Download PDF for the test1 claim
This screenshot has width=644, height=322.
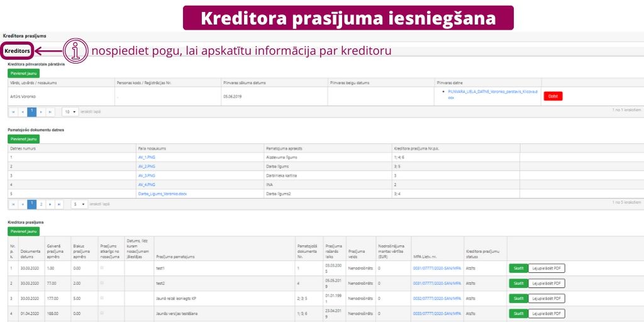click(x=547, y=268)
